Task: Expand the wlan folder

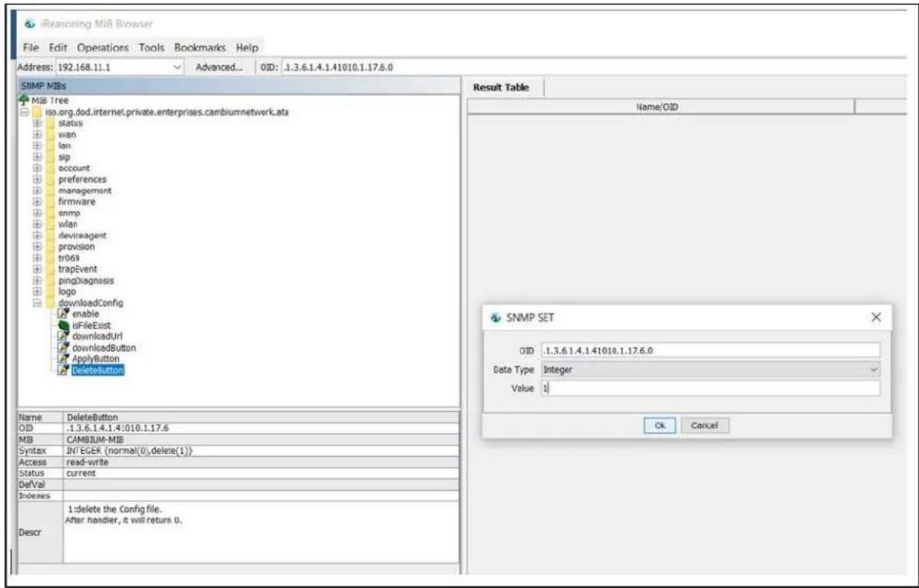Action: click(x=38, y=225)
